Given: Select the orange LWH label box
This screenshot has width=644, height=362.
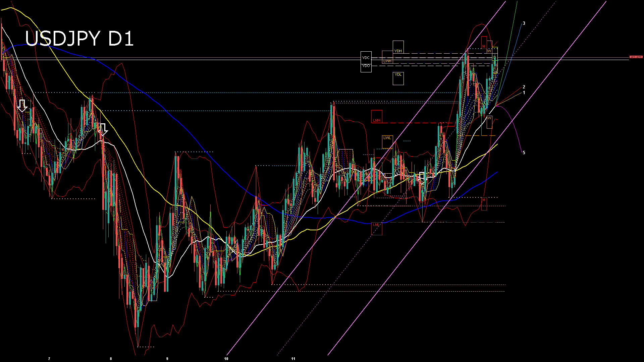Looking at the screenshot, I should (387, 61).
